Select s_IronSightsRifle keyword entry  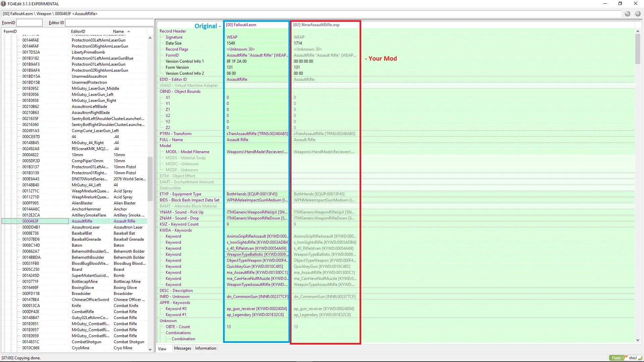(x=256, y=242)
